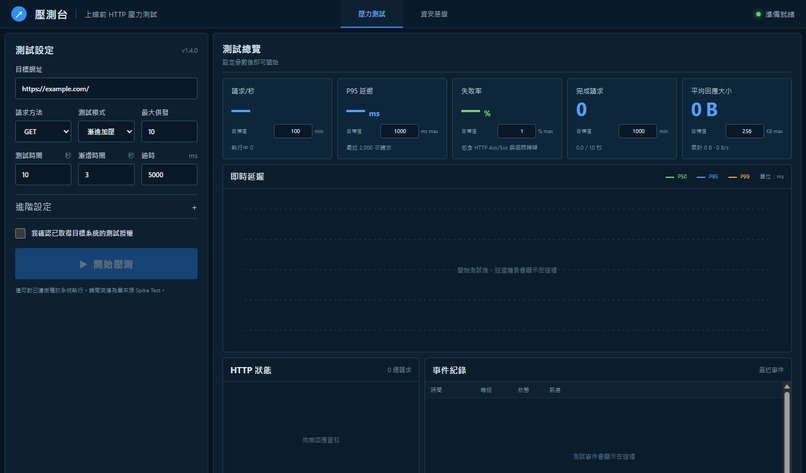The height and width of the screenshot is (473, 806).
Task: Click the 最近事件 label
Action: 771,370
